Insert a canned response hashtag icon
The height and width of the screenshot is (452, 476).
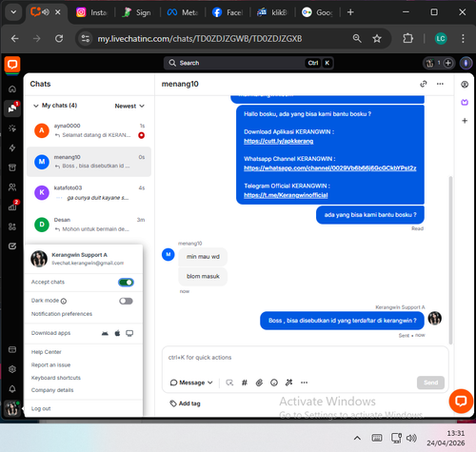245,383
